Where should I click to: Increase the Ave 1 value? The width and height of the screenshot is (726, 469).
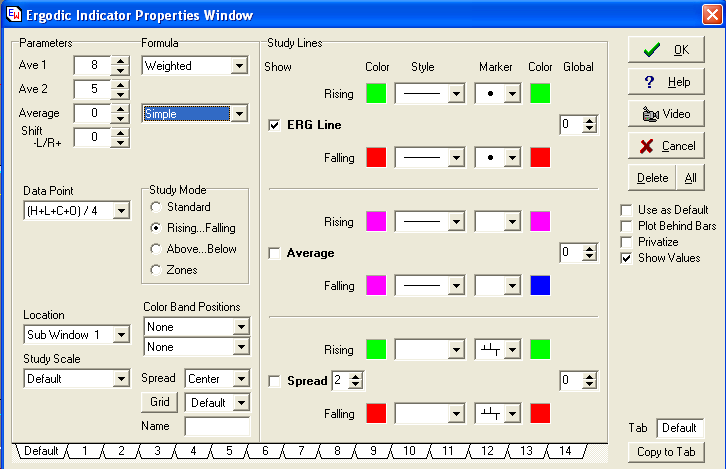point(120,61)
